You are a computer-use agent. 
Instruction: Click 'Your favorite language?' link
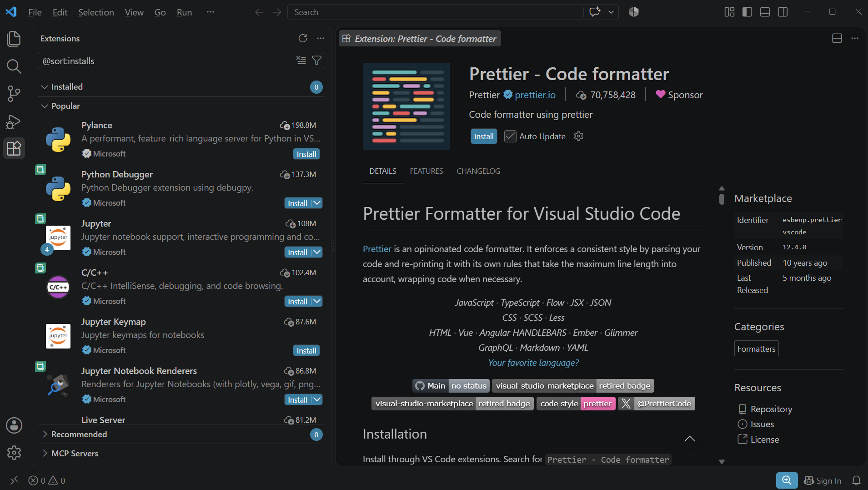tap(533, 363)
